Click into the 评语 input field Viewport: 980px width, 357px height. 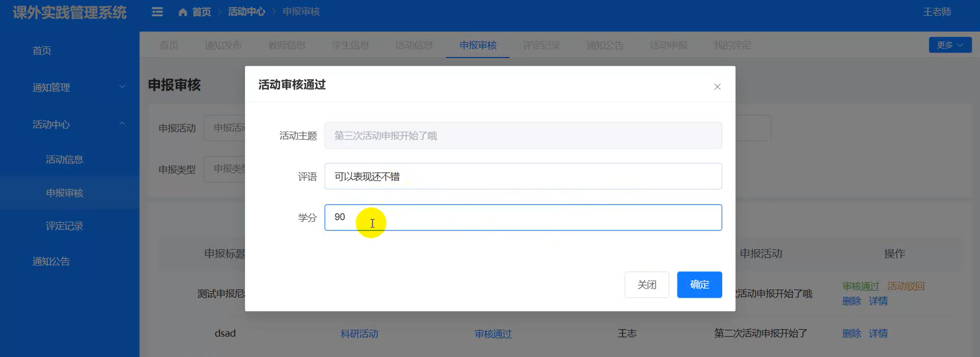tap(523, 176)
